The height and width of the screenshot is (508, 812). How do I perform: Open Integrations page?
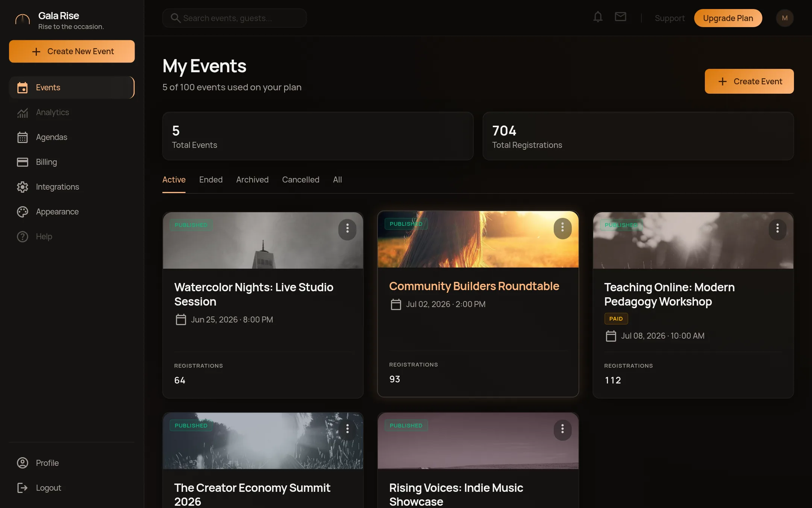tap(72, 187)
